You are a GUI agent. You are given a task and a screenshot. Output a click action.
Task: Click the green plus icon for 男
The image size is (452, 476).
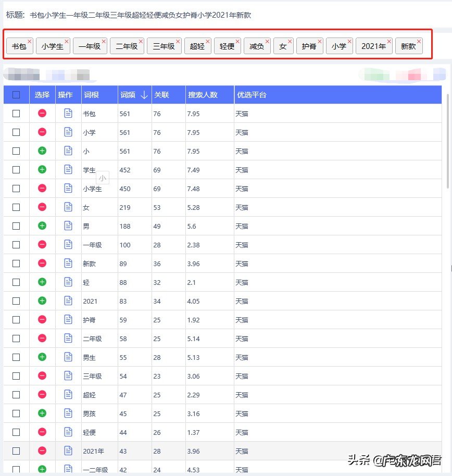pyautogui.click(x=43, y=226)
